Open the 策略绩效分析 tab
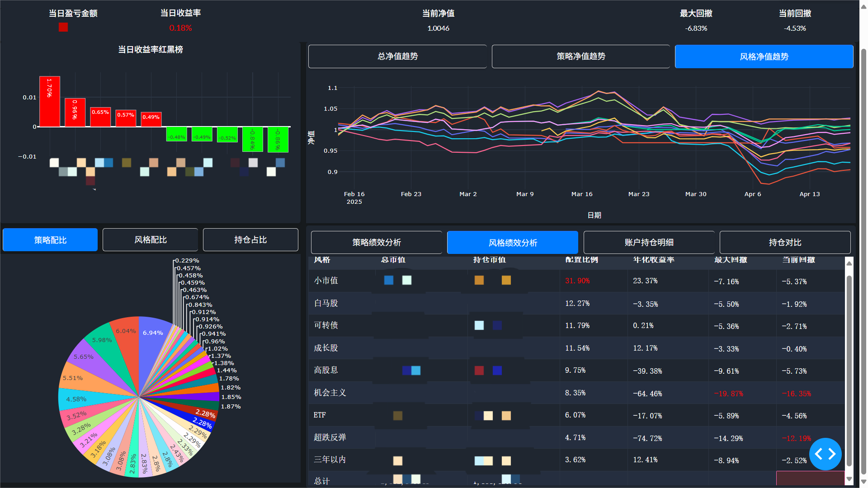Viewport: 868px width, 488px height. (x=376, y=243)
